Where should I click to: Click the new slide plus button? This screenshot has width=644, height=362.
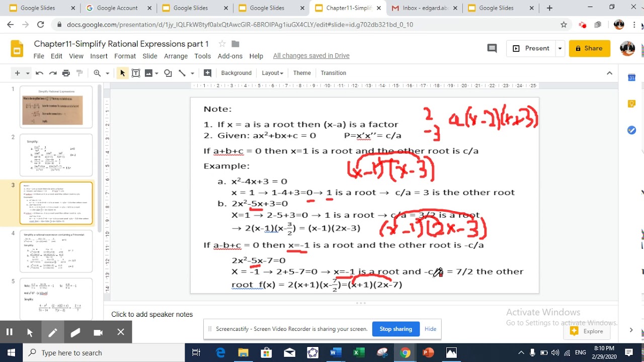[x=17, y=73]
